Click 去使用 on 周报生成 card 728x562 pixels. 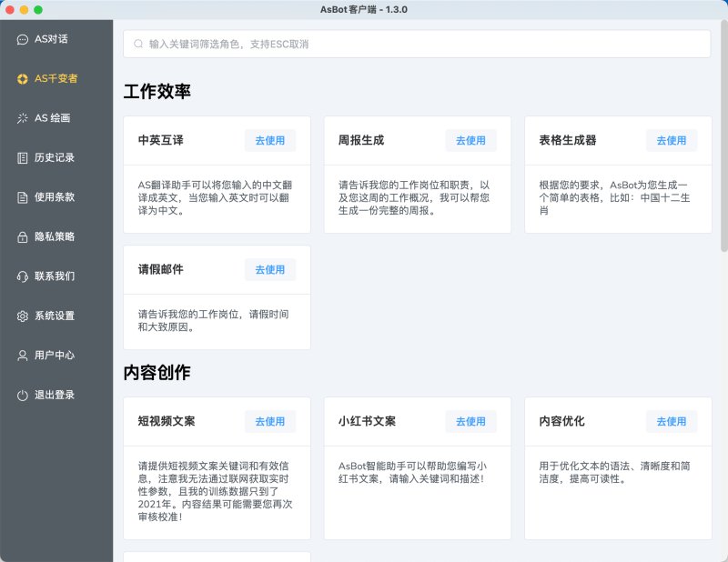click(470, 141)
